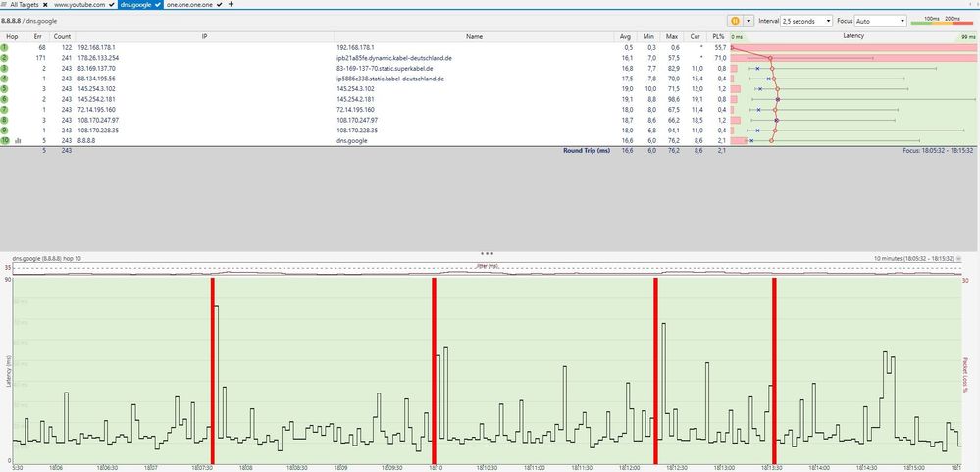Select IP 178.26.133.254 in hop 2
Screen dimensions: 980x472
click(98, 58)
